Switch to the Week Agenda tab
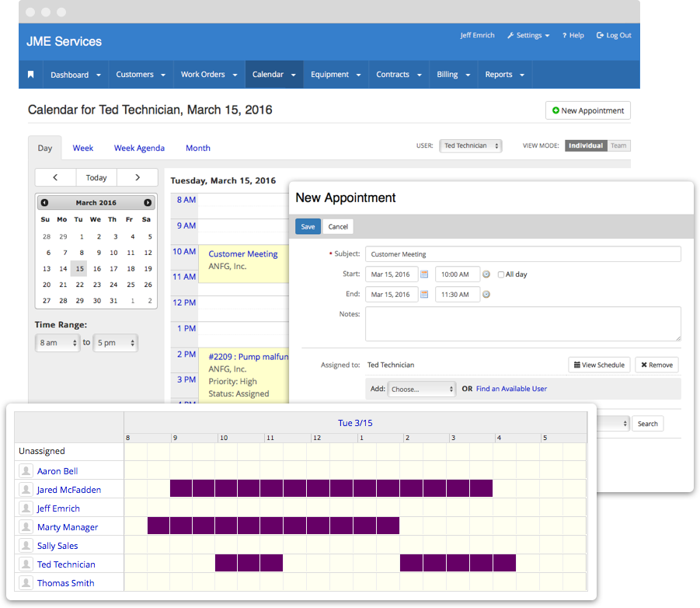700x608 pixels. coord(139,148)
